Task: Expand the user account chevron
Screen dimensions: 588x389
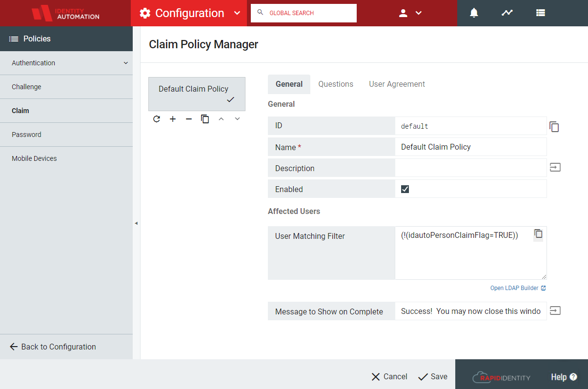Action: point(419,13)
